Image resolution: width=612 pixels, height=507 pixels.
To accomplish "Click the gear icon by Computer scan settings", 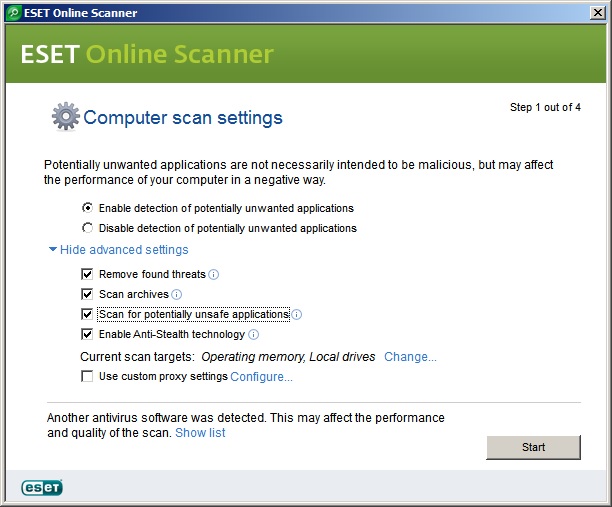I will tap(65, 117).
